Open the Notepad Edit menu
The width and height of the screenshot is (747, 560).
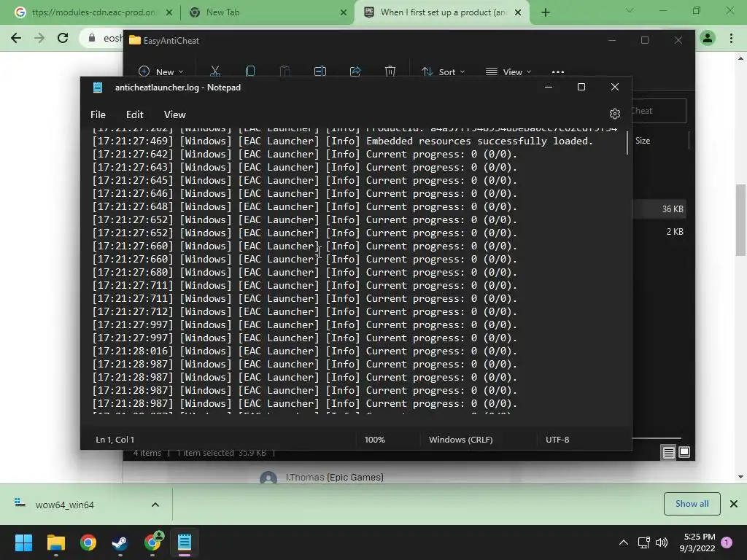tap(134, 114)
